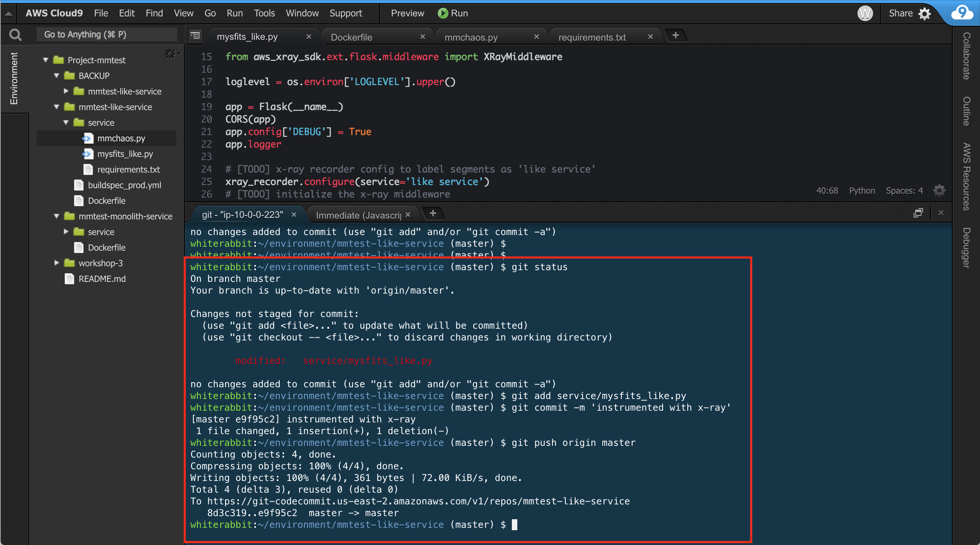Open a new terminal tab with plus
The image size is (980, 545).
coord(433,213)
